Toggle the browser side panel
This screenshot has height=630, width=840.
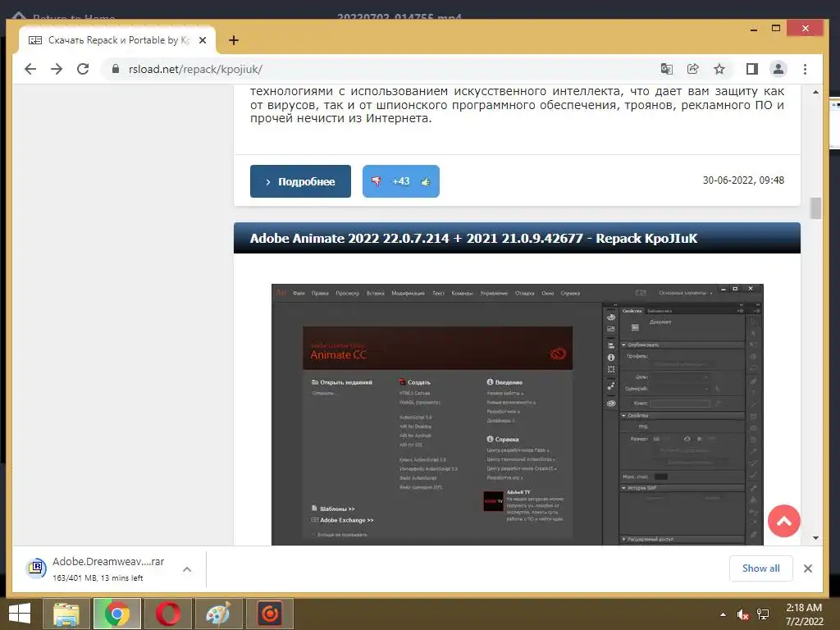(x=751, y=69)
